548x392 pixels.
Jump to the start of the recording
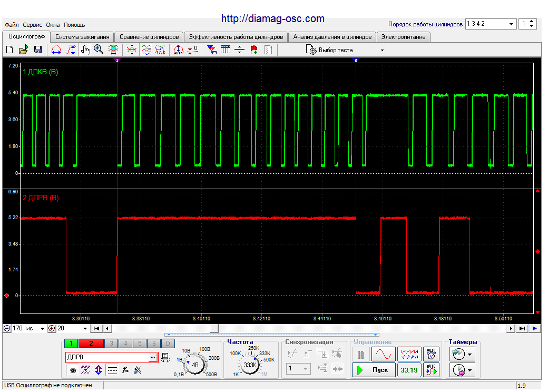coord(96,328)
